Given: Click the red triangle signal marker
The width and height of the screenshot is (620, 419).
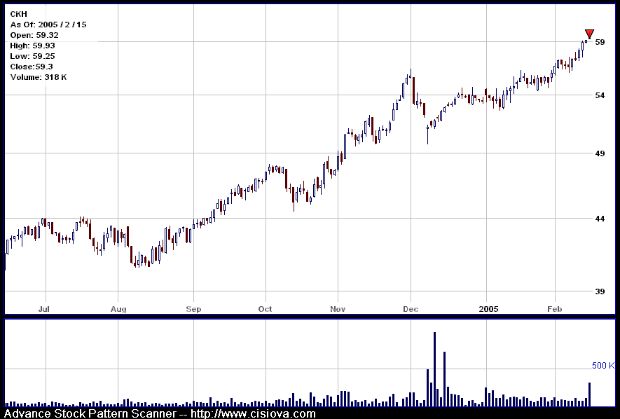Looking at the screenshot, I should click(589, 34).
